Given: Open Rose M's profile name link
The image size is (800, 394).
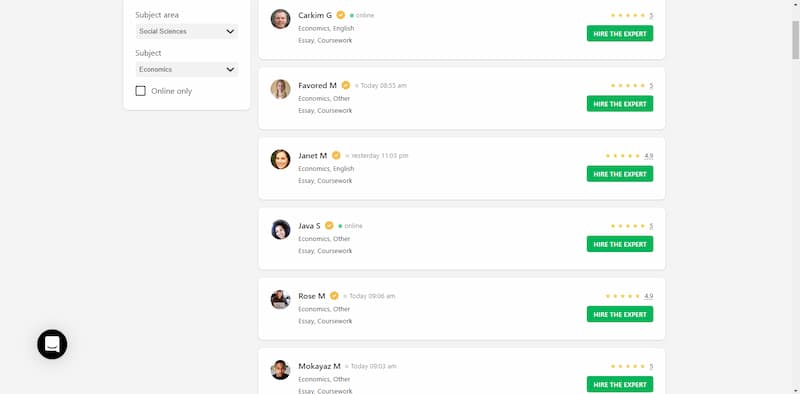Looking at the screenshot, I should point(312,296).
